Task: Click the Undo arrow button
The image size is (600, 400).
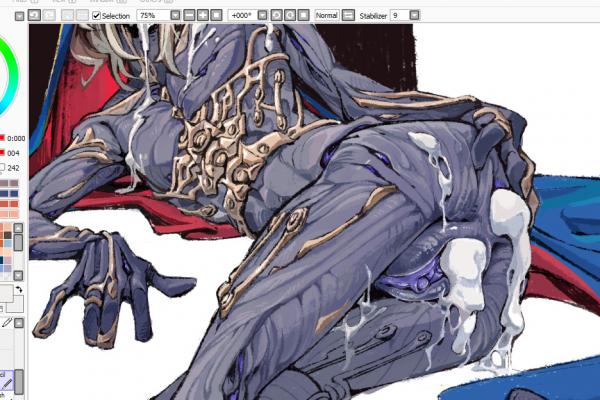Action: pyautogui.click(x=34, y=15)
